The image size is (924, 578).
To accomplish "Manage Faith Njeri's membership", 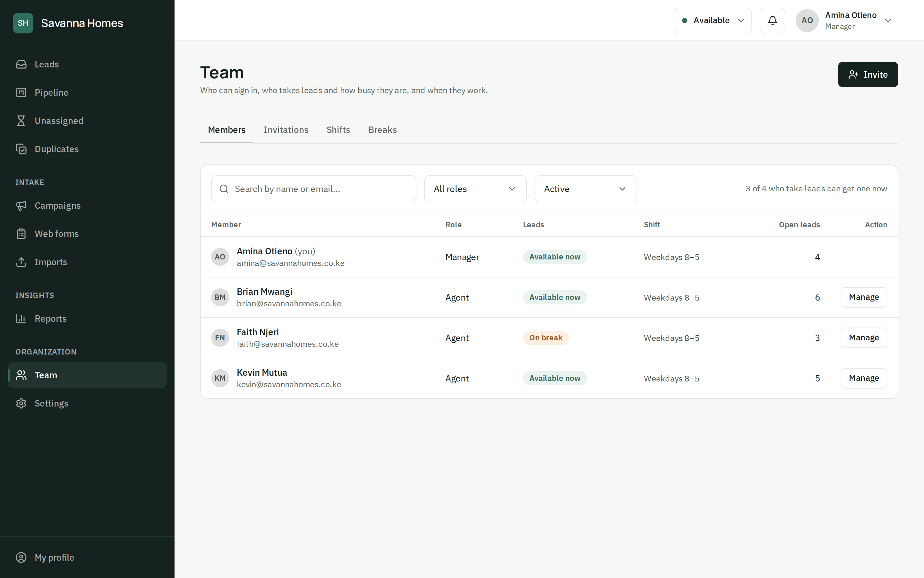I will [863, 338].
